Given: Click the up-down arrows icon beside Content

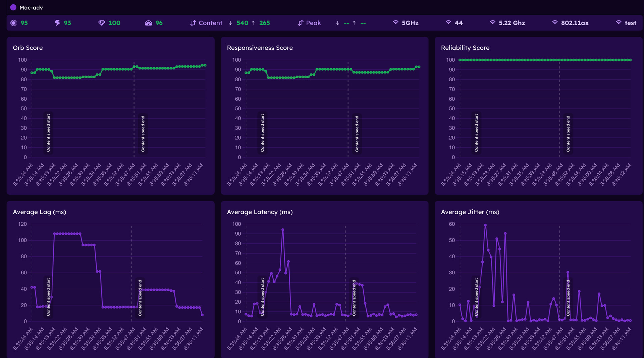Looking at the screenshot, I should 193,23.
